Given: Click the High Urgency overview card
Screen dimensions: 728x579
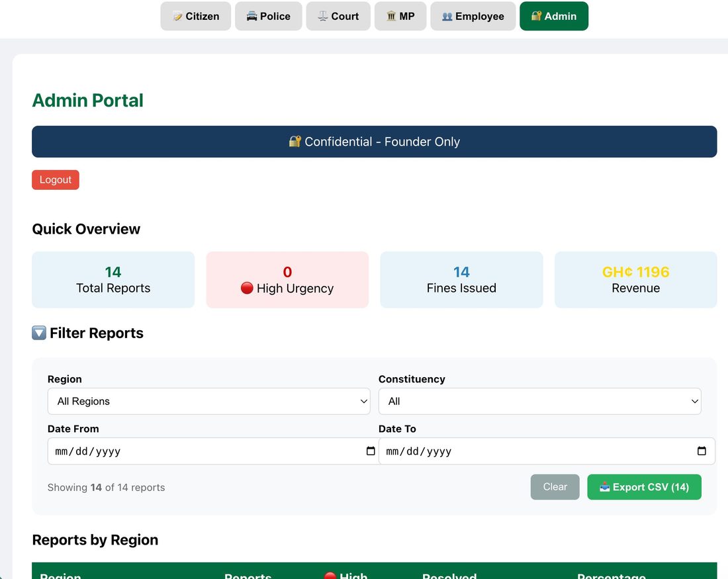Looking at the screenshot, I should point(287,279).
